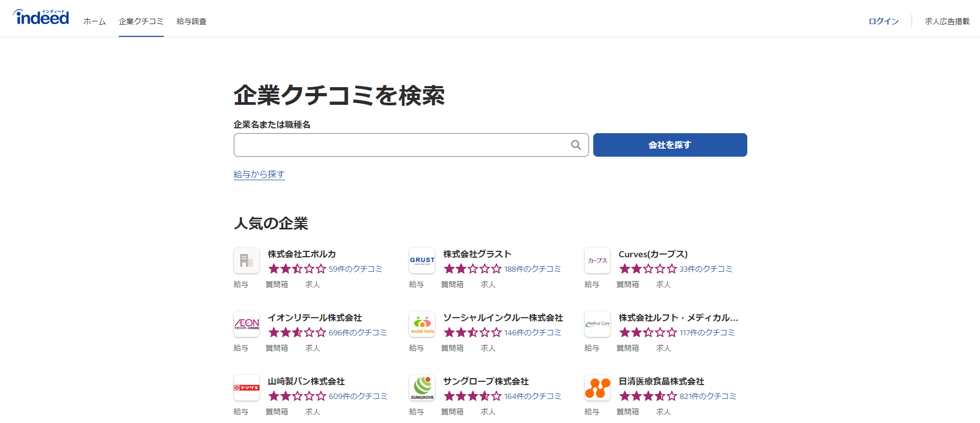Image resolution: width=980 pixels, height=423 pixels.
Task: Open 求人 under 山崎製パン株式会社
Action: coord(313,412)
